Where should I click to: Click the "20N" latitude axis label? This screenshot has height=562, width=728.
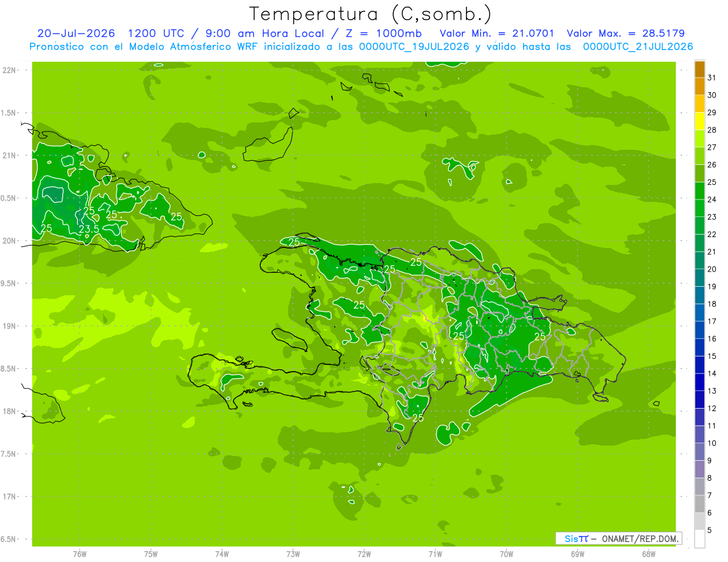10,241
